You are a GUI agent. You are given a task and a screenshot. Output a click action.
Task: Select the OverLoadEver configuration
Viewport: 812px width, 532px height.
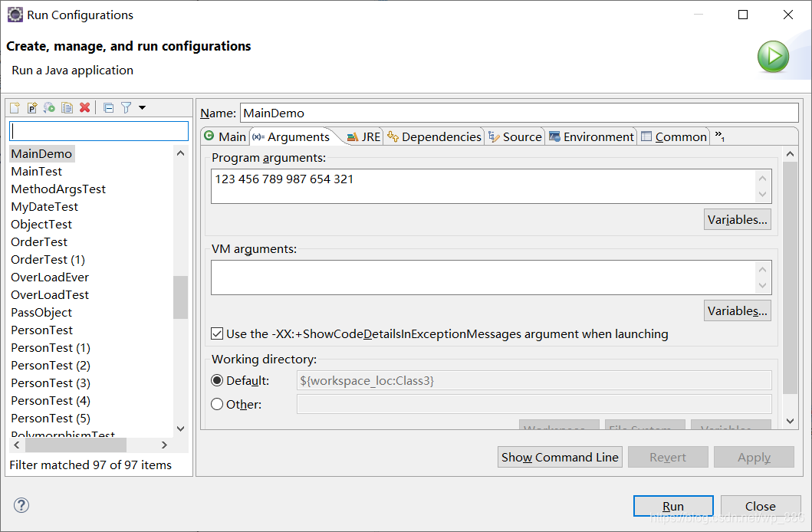pyautogui.click(x=50, y=277)
